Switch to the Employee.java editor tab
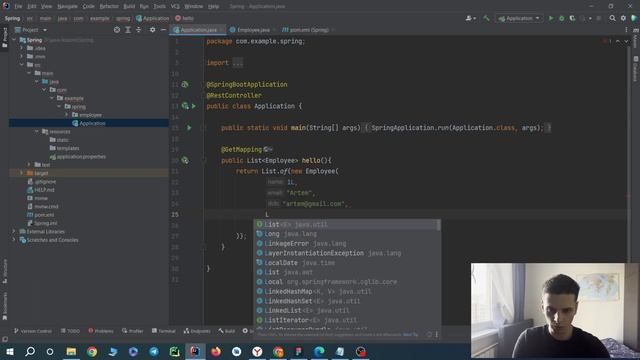640x360 pixels. pos(253,30)
